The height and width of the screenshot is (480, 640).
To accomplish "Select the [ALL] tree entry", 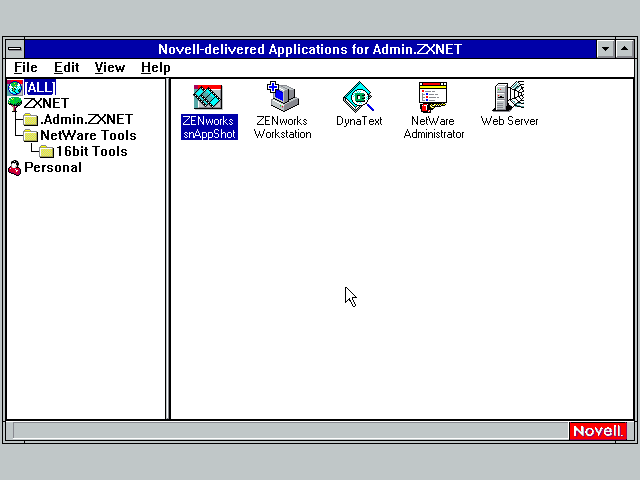I will tap(40, 87).
